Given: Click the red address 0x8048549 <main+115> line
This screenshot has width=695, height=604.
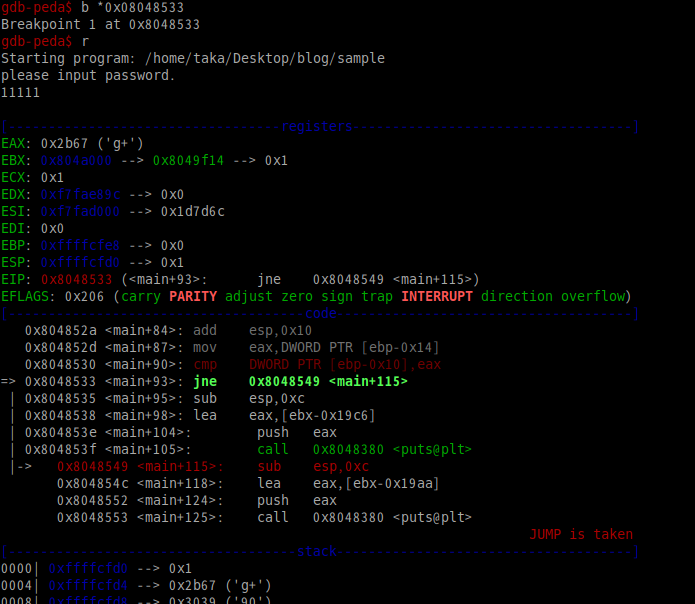Looking at the screenshot, I should pos(213,466).
